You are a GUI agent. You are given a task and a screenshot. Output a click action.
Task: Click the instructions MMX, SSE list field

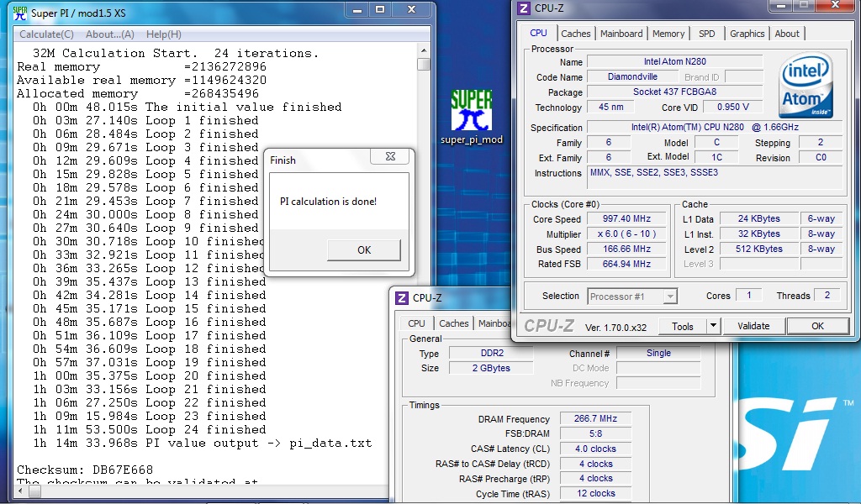click(715, 177)
